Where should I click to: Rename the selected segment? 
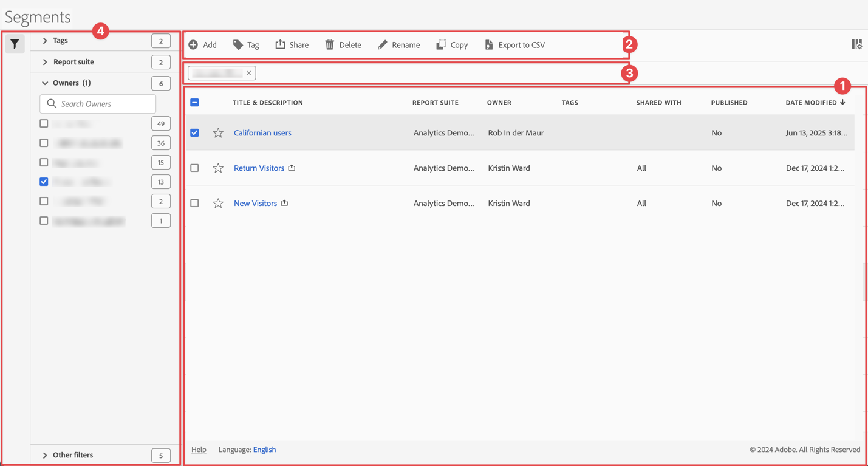(398, 45)
